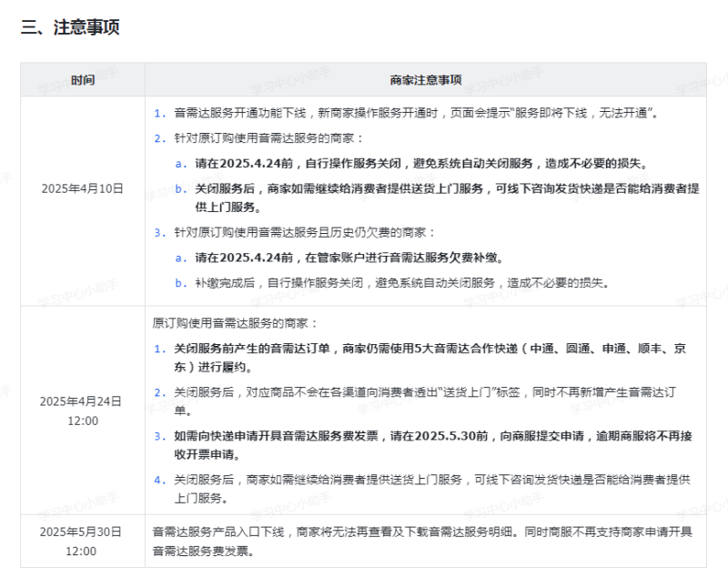Click the '时间' column header
Screen dimensions: 728x578
click(x=83, y=80)
